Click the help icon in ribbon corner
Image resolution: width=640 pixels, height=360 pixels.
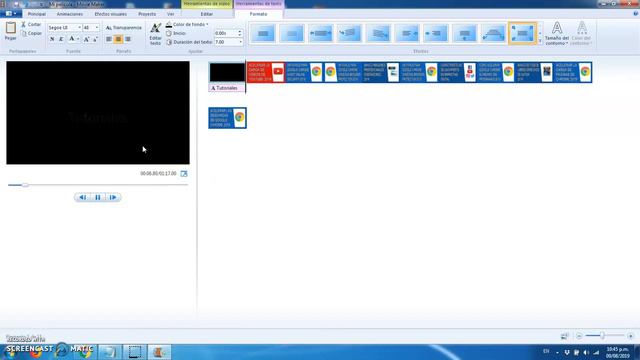(636, 13)
